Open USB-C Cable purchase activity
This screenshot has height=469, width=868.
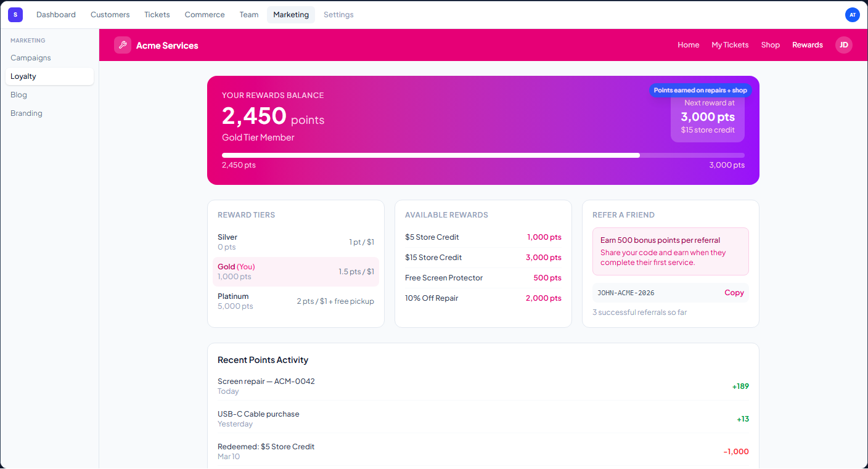pos(483,418)
